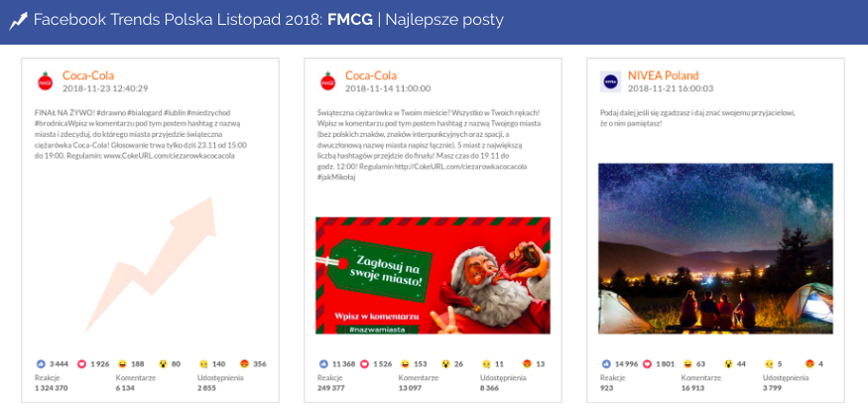Click the Haha icon showing 153
Screen dimensions: 868x415
click(406, 364)
